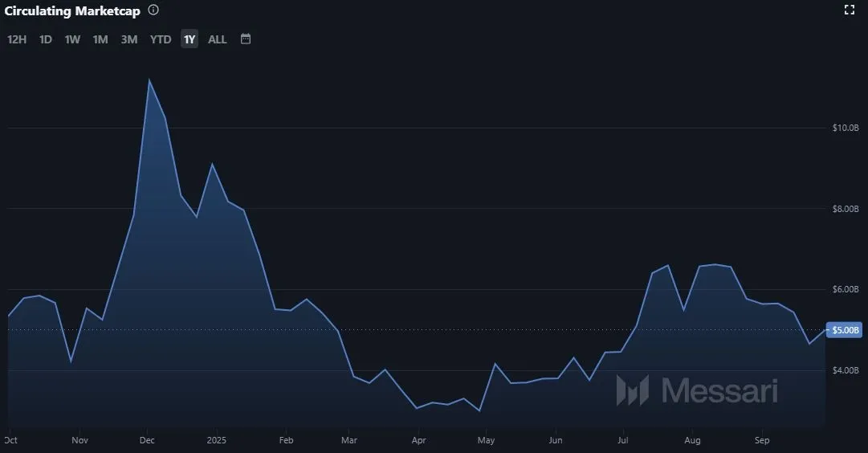868x453 pixels.
Task: Click the info icon beside Circulating Marketcap
Action: [153, 10]
